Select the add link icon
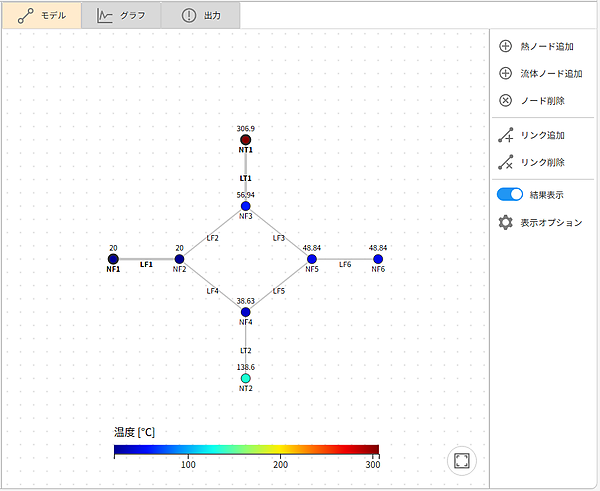This screenshot has width=600, height=491. pos(506,135)
